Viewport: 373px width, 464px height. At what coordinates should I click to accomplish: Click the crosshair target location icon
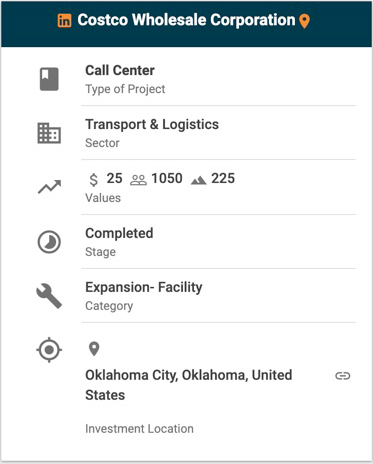click(x=49, y=350)
